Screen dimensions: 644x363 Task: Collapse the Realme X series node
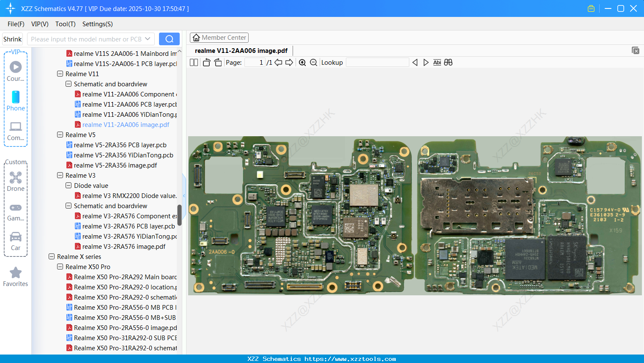tap(52, 256)
